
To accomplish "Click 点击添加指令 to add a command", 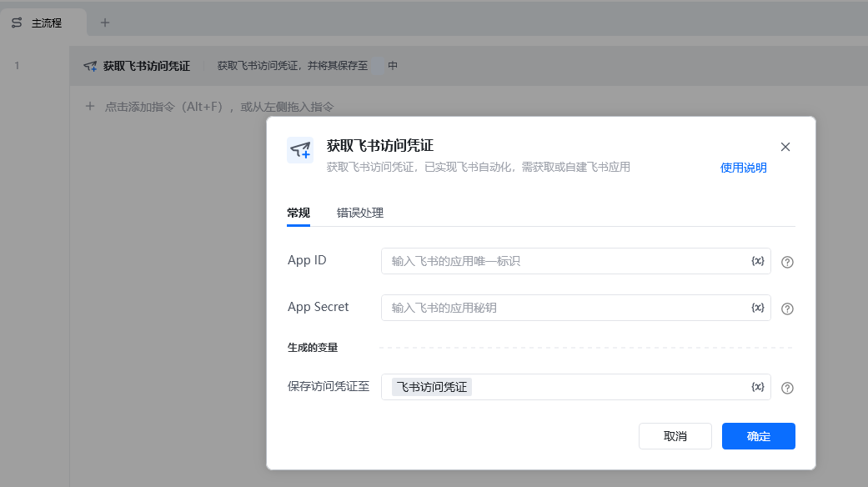I will (x=219, y=107).
